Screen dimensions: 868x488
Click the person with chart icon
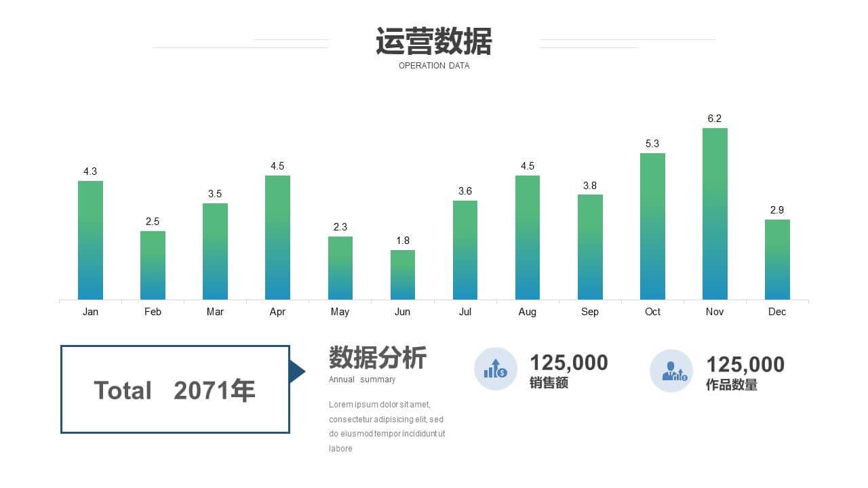click(671, 371)
